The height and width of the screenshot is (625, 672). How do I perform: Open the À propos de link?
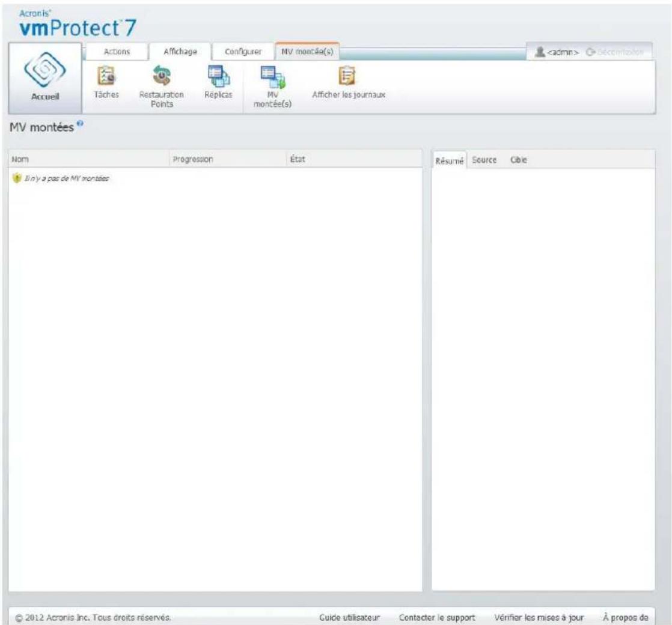(625, 617)
